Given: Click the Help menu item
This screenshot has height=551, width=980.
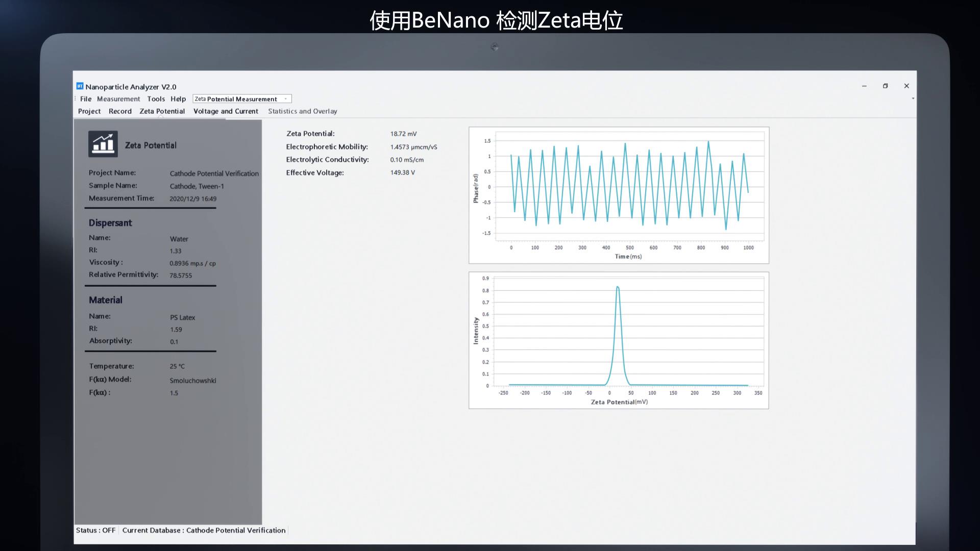Looking at the screenshot, I should pos(178,99).
